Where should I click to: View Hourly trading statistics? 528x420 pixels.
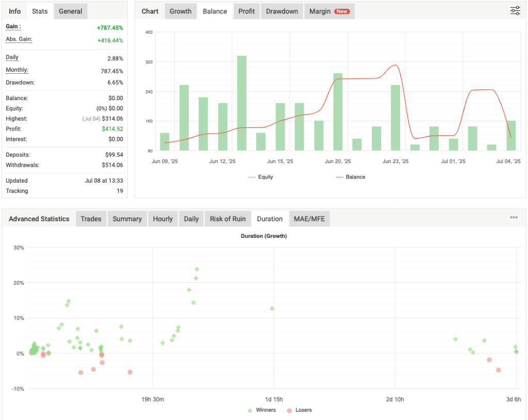click(163, 218)
